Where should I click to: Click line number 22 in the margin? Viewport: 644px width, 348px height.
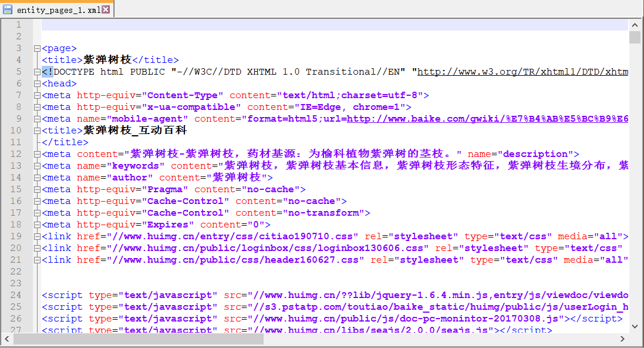pyautogui.click(x=16, y=272)
